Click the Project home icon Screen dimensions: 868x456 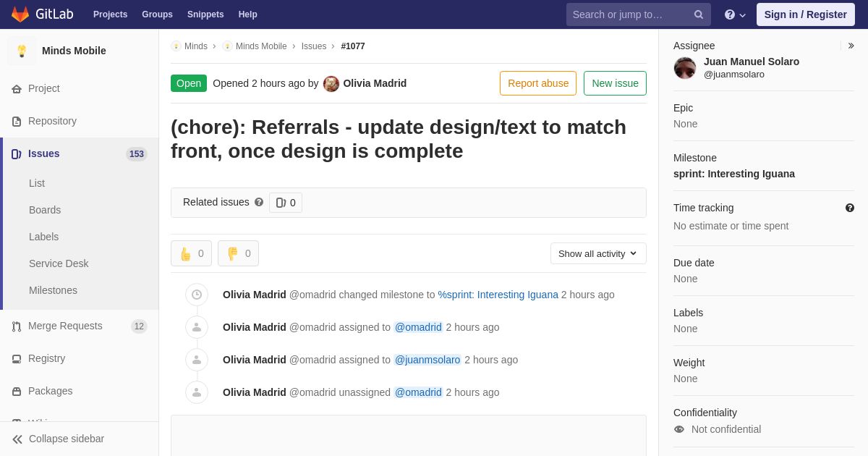click(17, 89)
